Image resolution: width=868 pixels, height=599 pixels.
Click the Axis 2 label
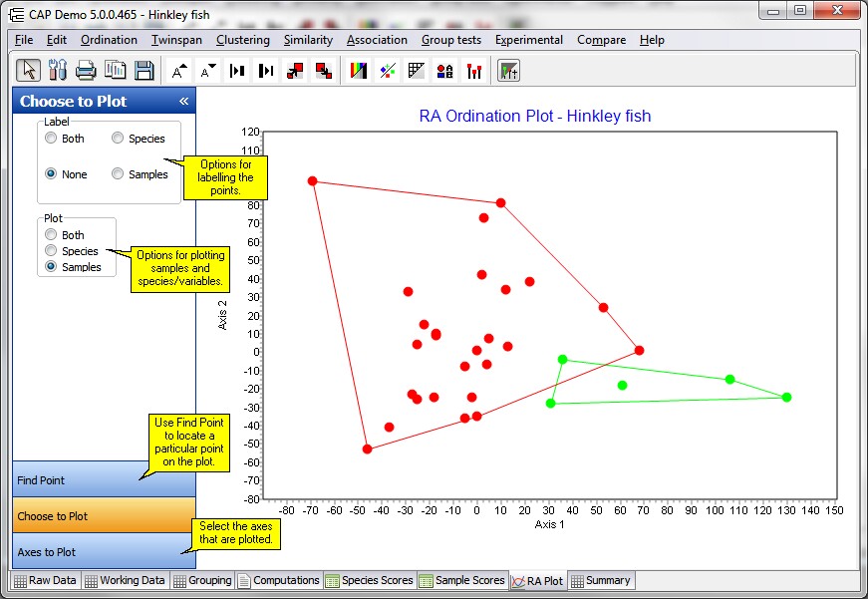(x=222, y=315)
